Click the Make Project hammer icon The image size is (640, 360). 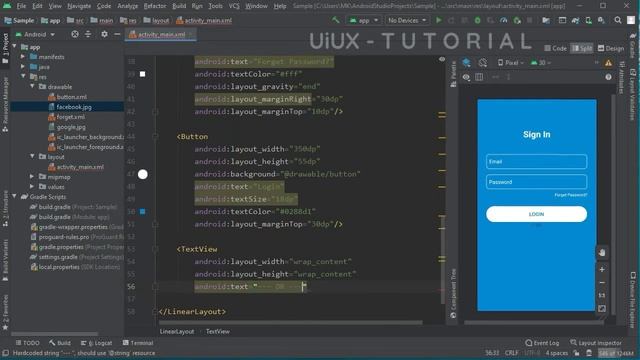(x=335, y=20)
